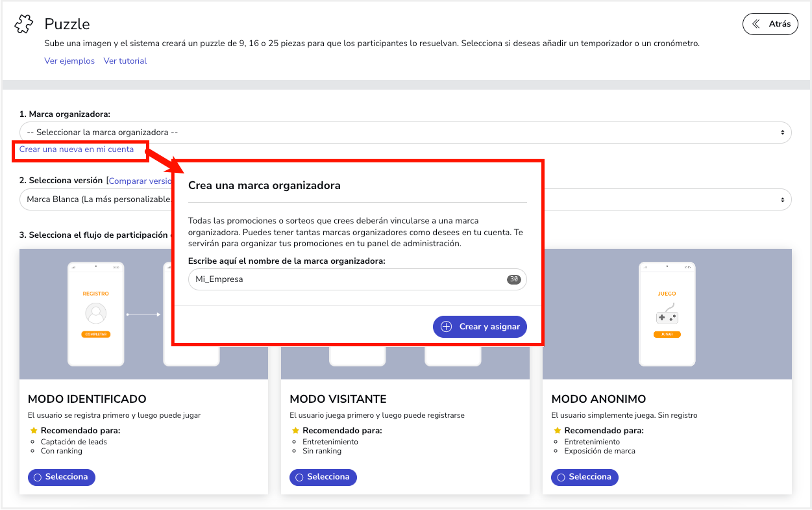Click Crear una nueva en mi cuenta
This screenshot has width=812, height=510.
pos(77,149)
